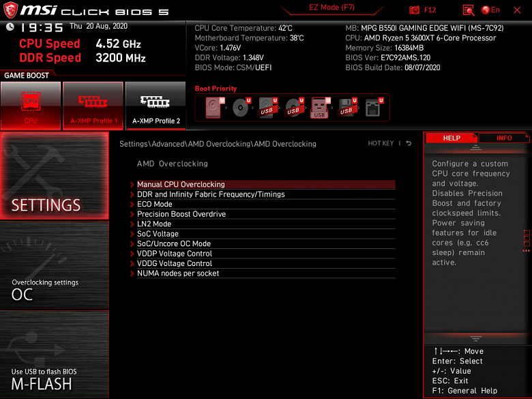Select the highlighted USB key boot icon

[320, 108]
